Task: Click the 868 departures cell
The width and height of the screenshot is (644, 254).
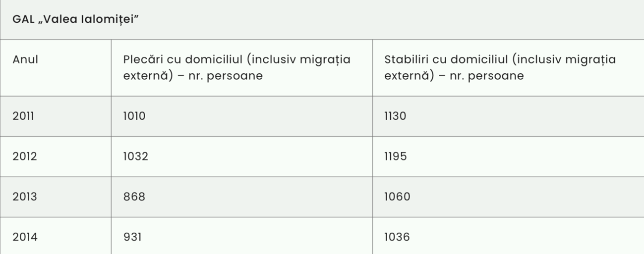Action: pyautogui.click(x=134, y=197)
